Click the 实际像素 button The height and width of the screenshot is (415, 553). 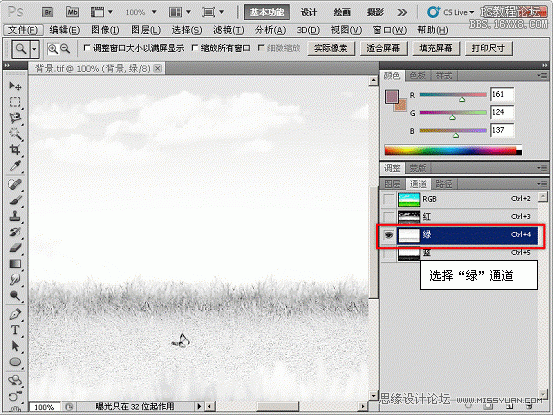tap(331, 48)
